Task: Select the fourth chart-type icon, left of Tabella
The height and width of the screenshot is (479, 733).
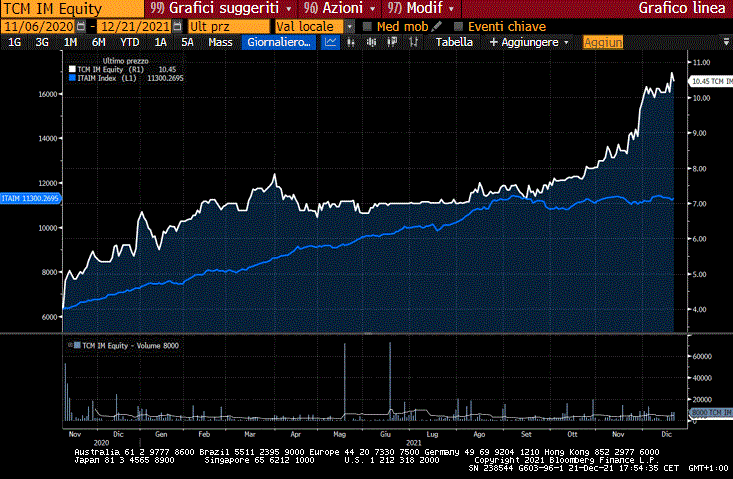Action: [x=413, y=43]
